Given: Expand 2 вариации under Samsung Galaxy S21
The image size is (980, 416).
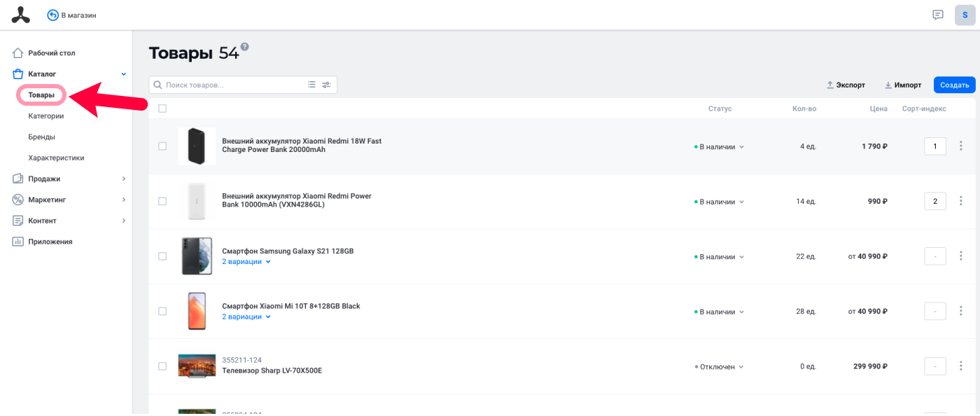Looking at the screenshot, I should click(246, 262).
